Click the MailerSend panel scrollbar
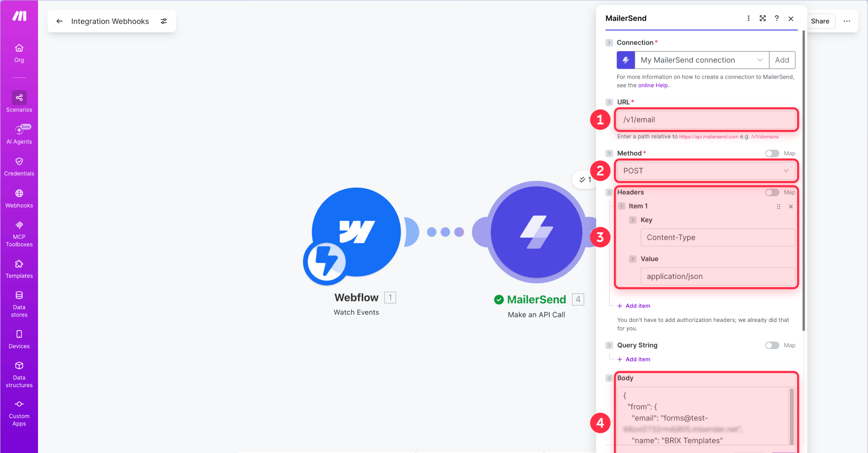Viewport: 868px width, 453px height. 803,181
